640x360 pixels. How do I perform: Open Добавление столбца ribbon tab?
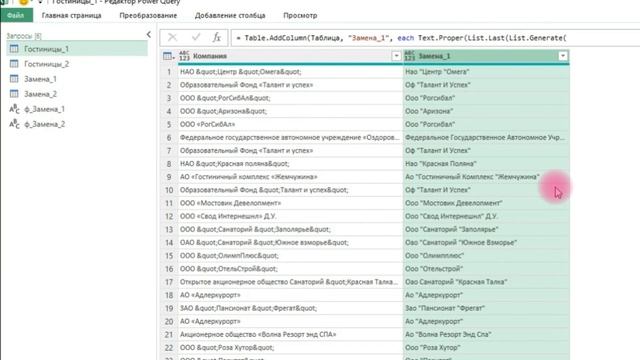(230, 16)
